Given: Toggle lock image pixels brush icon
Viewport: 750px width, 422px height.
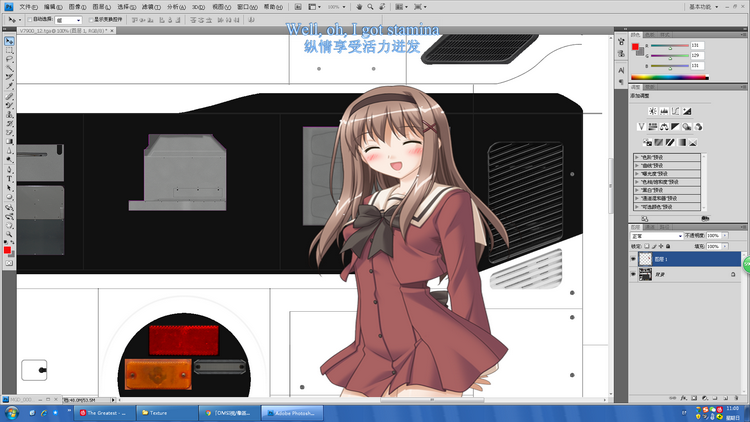Looking at the screenshot, I should [x=654, y=246].
